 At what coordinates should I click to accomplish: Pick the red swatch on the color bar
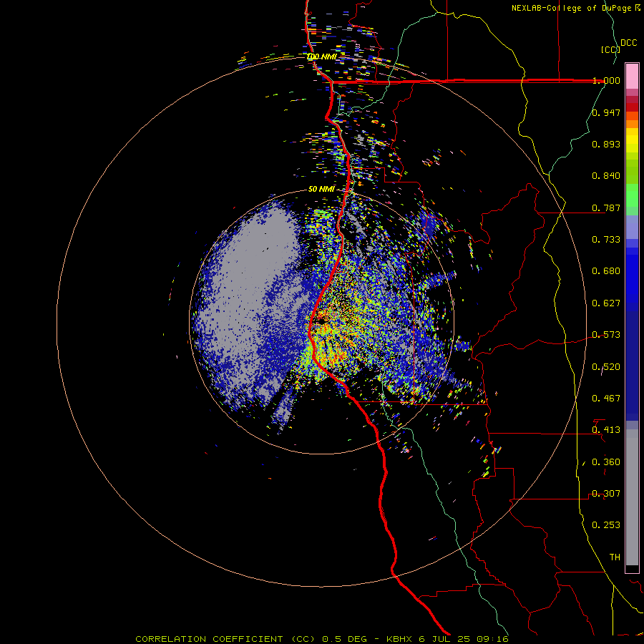[632, 107]
